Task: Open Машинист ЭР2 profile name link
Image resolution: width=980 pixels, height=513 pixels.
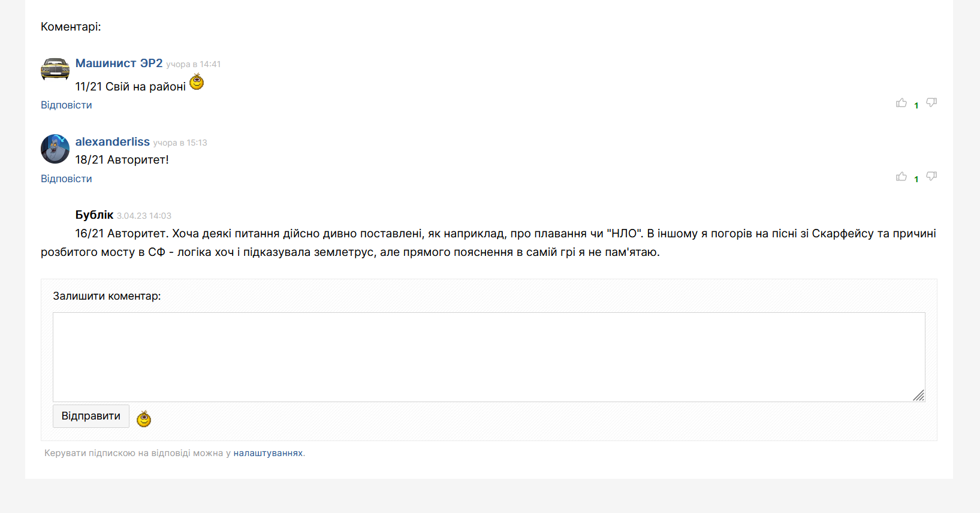Action: click(119, 63)
